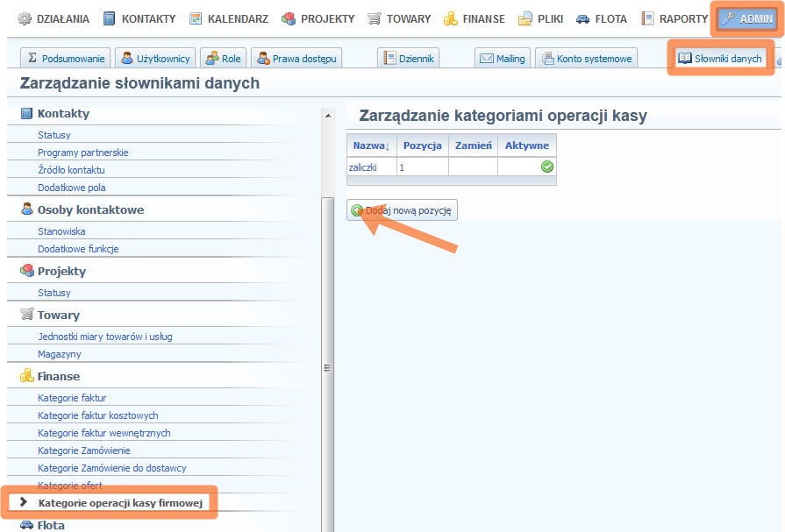Open the Kategorie faktur kosztowych link

point(97,415)
